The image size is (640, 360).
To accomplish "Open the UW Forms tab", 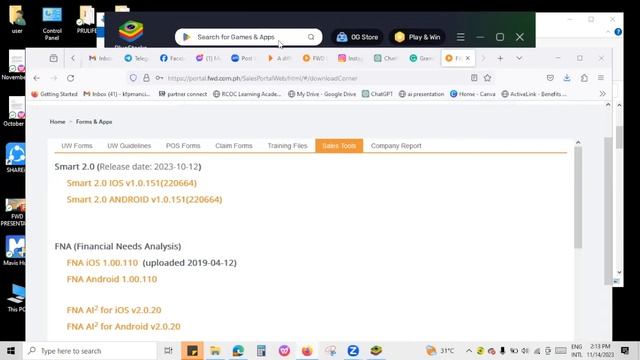I will click(77, 146).
